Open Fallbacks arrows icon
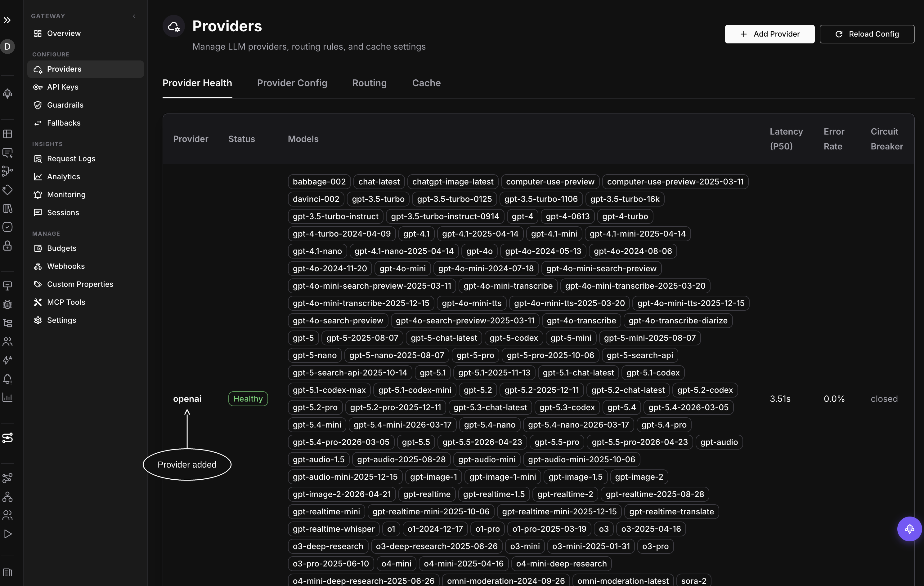 click(x=38, y=123)
